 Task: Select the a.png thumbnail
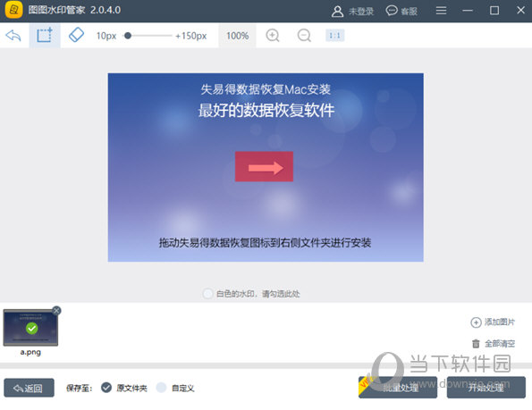pyautogui.click(x=30, y=328)
